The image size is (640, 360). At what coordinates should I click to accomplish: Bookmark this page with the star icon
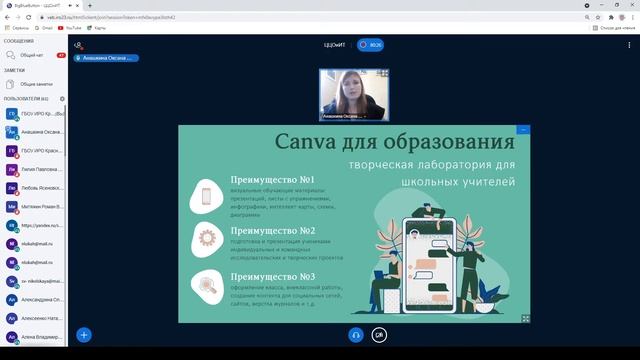pos(598,18)
